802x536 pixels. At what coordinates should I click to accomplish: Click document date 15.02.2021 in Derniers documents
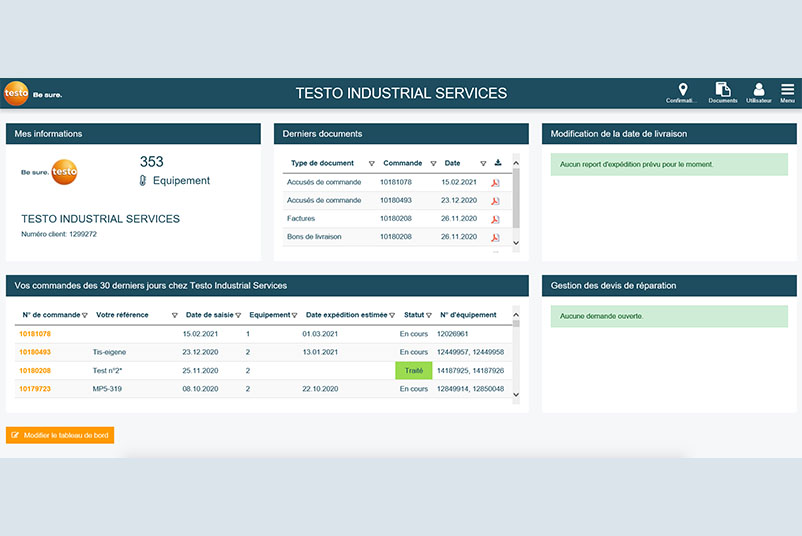coord(459,182)
